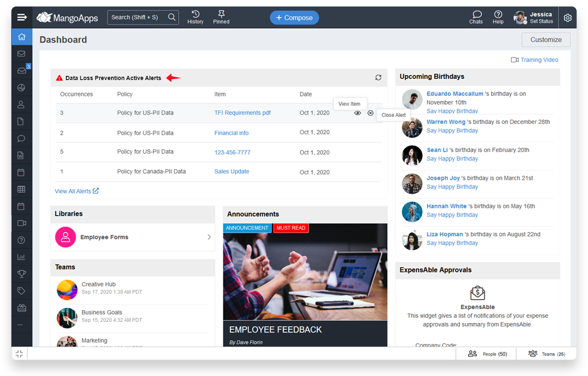The height and width of the screenshot is (376, 588).
Task: Close the alert for TFI Requirements.pdf
Action: pyautogui.click(x=370, y=113)
